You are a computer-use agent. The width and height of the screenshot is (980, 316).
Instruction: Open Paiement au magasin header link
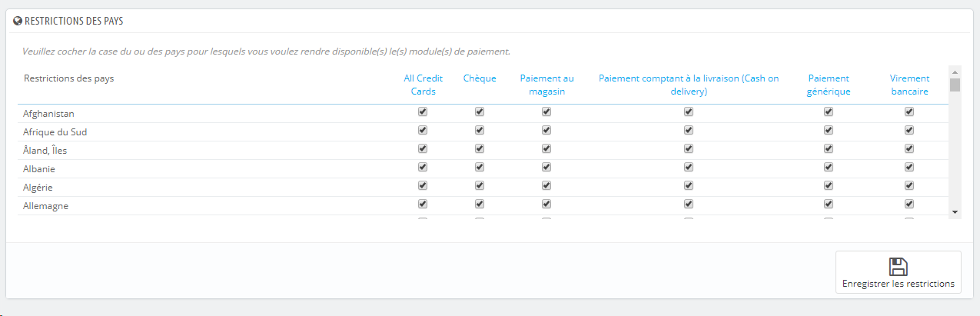coord(546,85)
